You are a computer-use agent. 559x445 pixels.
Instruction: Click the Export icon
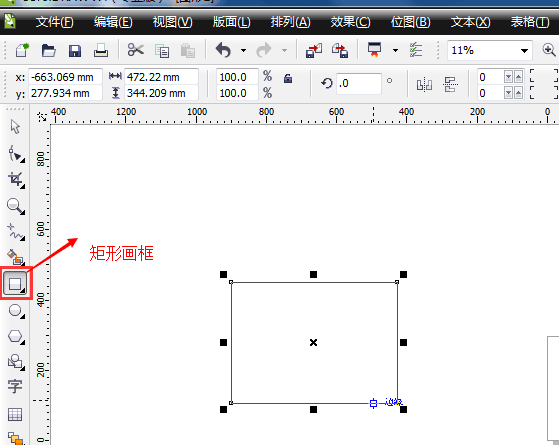pos(340,50)
